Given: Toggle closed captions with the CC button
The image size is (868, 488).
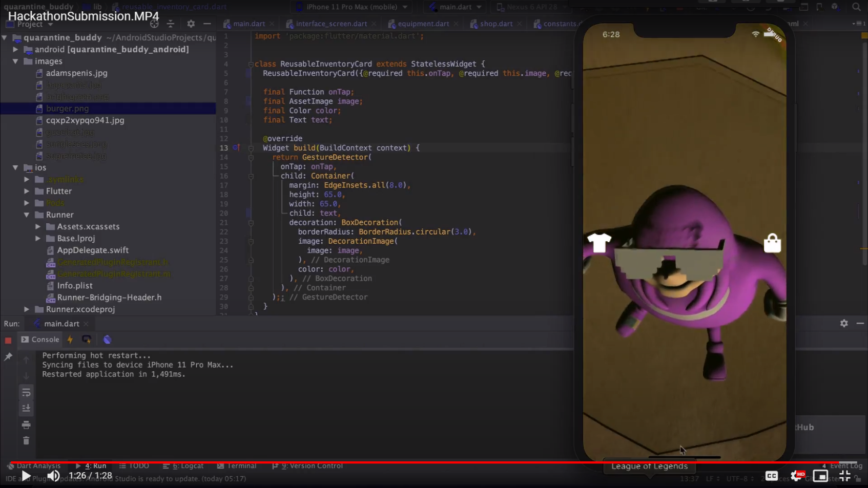Looking at the screenshot, I should [x=772, y=476].
